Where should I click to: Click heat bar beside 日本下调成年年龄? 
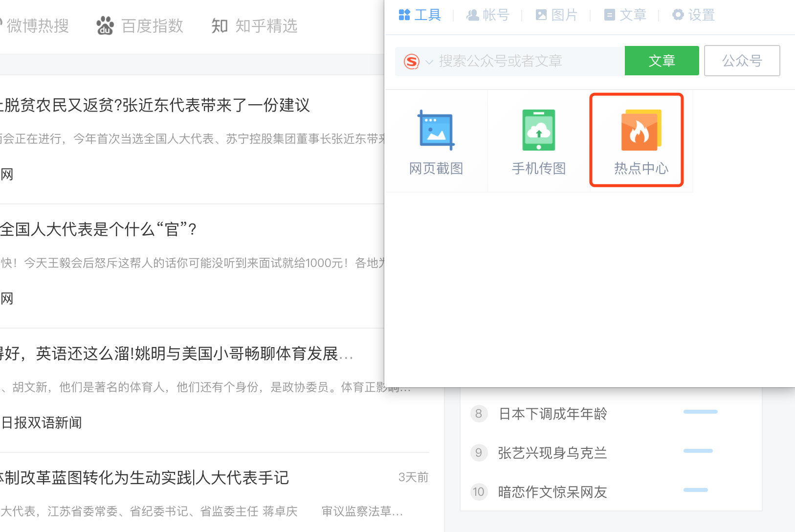(701, 412)
